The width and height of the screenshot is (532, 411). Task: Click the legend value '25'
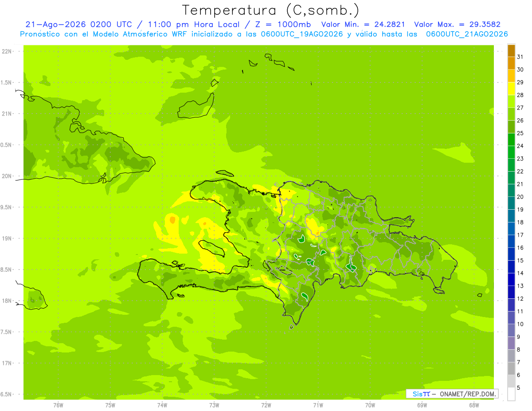pyautogui.click(x=520, y=133)
